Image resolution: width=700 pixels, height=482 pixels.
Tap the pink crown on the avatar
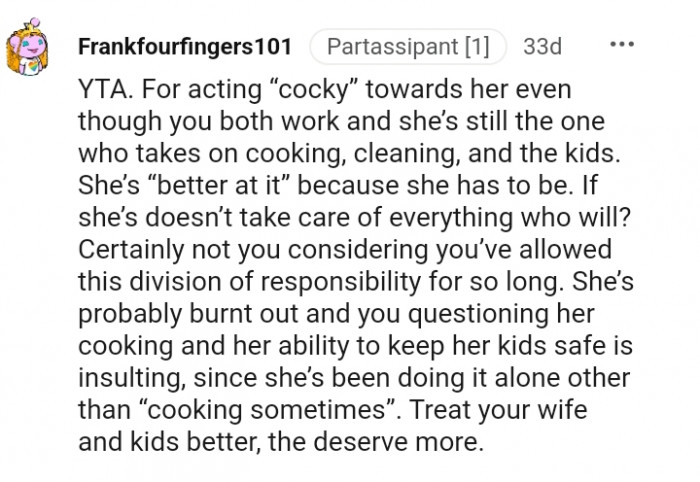click(x=31, y=24)
